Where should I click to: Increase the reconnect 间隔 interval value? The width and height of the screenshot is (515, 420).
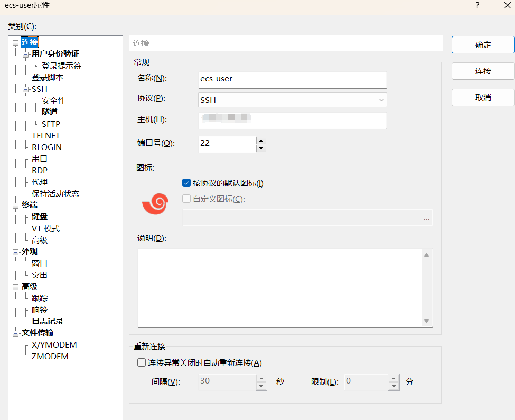coord(261,378)
